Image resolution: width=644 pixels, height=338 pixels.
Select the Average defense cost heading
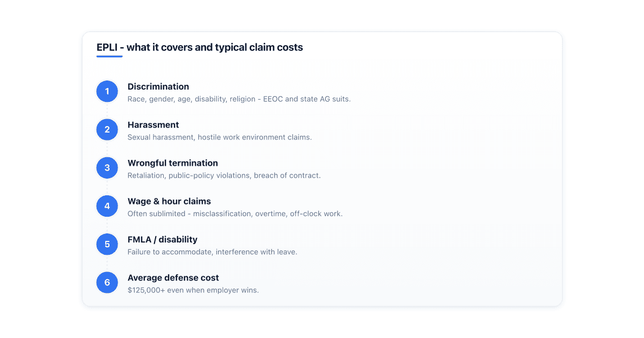(173, 278)
